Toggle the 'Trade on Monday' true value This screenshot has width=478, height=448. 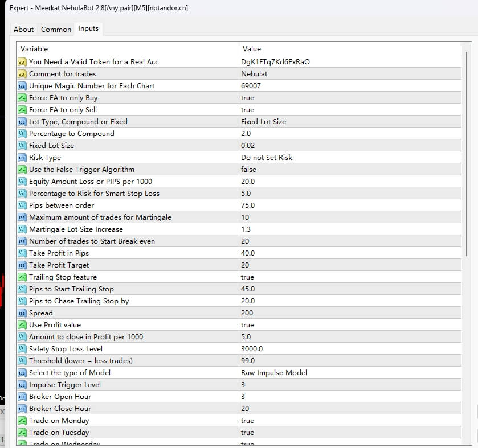(247, 420)
